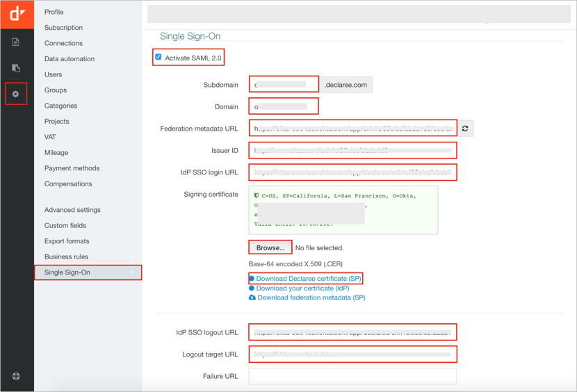Viewport: 577px width, 392px height.
Task: Click the Failure URL input field
Action: (x=352, y=376)
